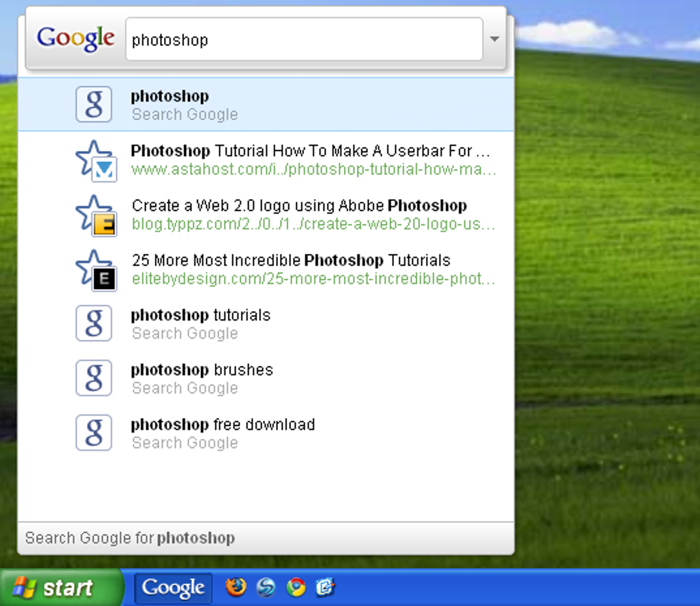Click the bookmark star icon for the typpz blog result
The height and width of the screenshot is (606, 700).
tap(97, 215)
